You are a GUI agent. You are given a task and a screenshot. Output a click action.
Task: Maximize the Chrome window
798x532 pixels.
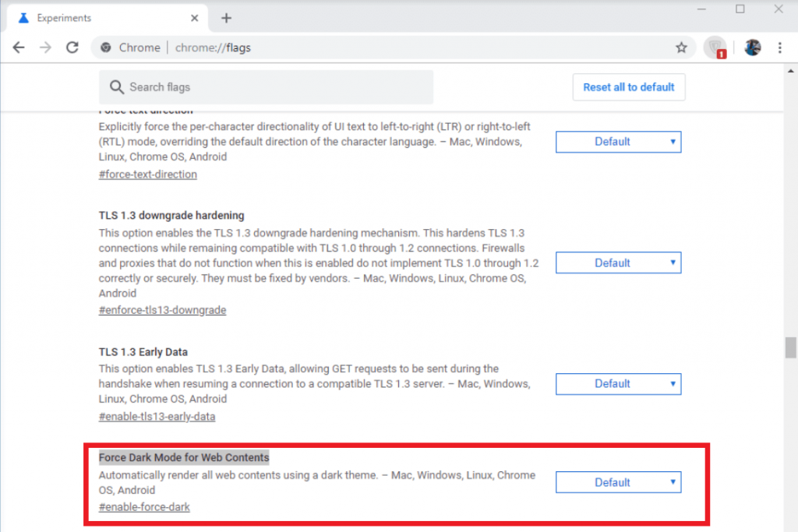(740, 9)
